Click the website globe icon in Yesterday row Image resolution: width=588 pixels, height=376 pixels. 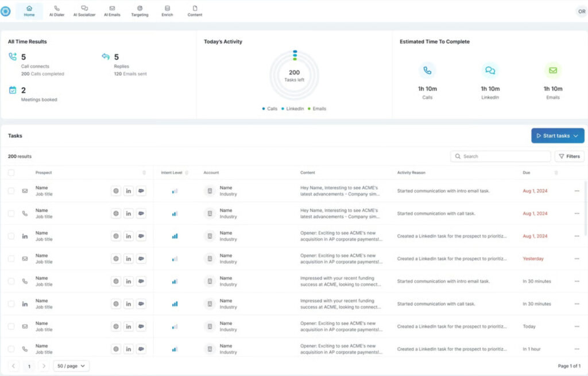click(x=116, y=259)
